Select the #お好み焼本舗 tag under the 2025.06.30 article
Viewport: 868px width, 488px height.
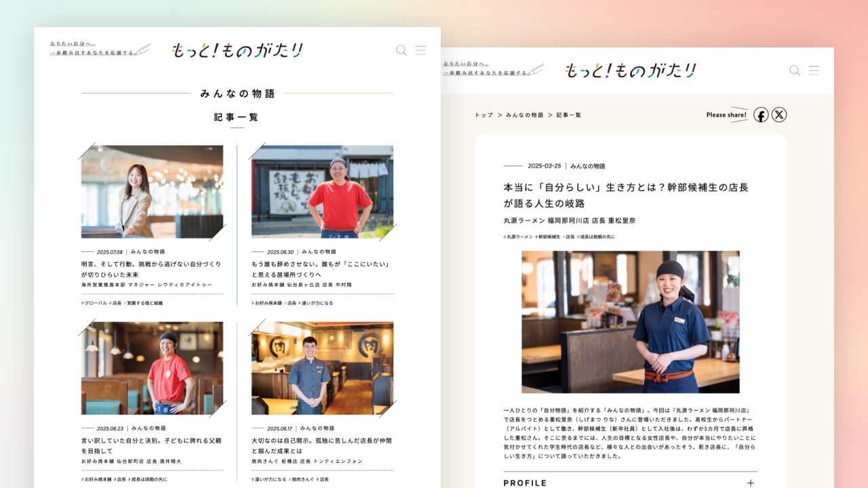coord(266,303)
